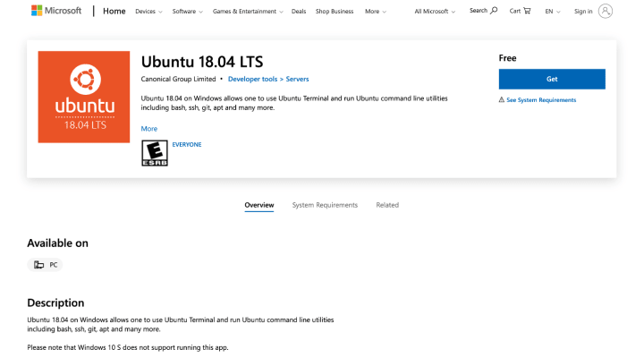644x358 pixels.
Task: Click the Windows 10 S note text
Action: click(x=128, y=347)
